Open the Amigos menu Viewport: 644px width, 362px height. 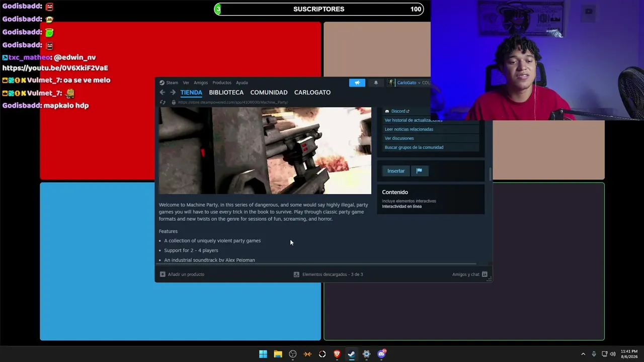[201, 83]
